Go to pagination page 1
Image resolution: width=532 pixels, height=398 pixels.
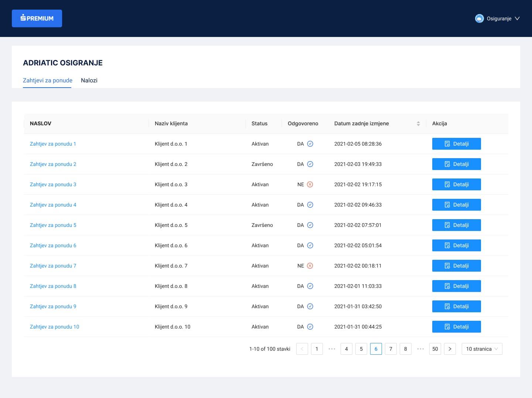click(317, 349)
